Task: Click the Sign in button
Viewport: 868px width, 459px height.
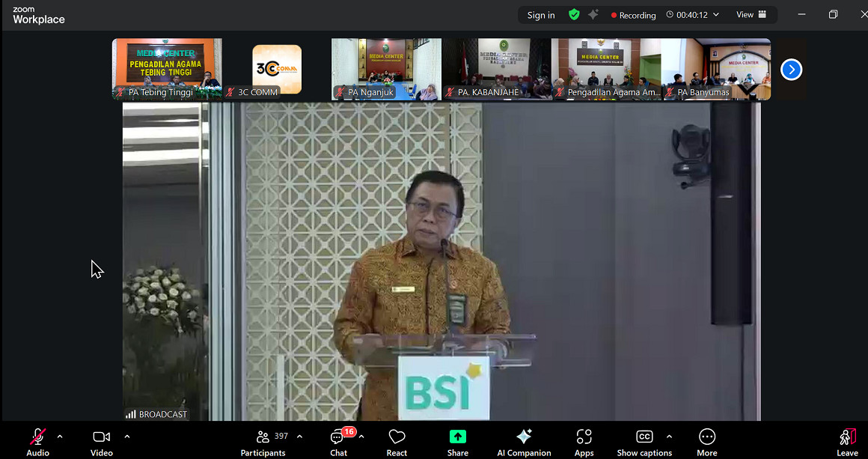Action: pos(541,15)
